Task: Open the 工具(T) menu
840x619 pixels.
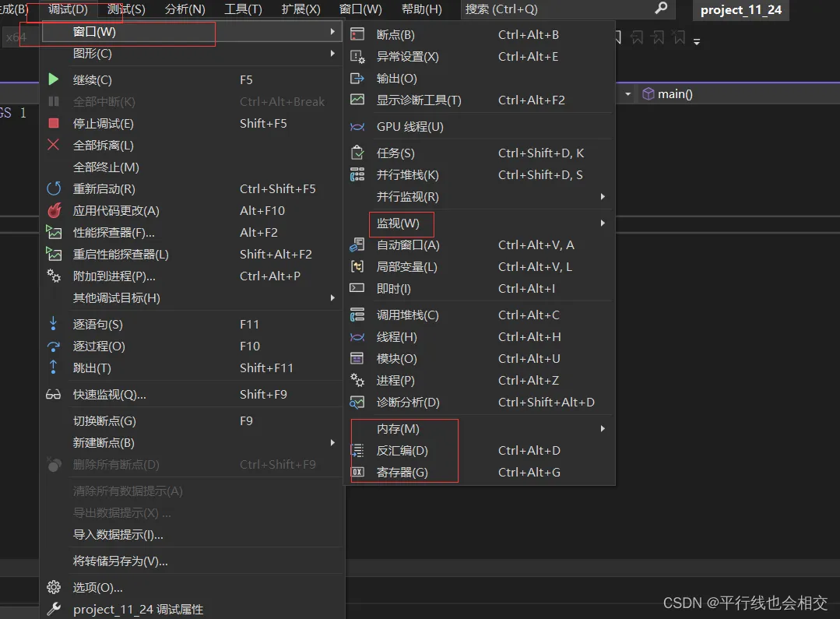Action: click(243, 9)
